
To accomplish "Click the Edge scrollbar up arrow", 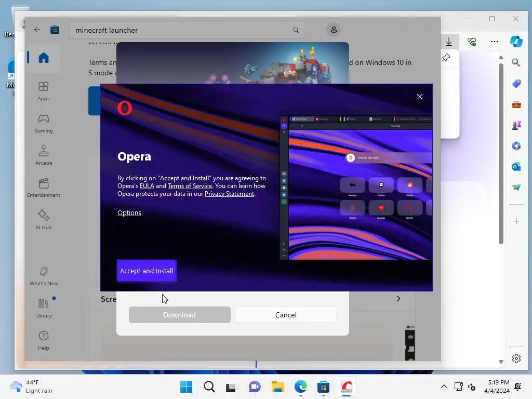I will tap(501, 58).
